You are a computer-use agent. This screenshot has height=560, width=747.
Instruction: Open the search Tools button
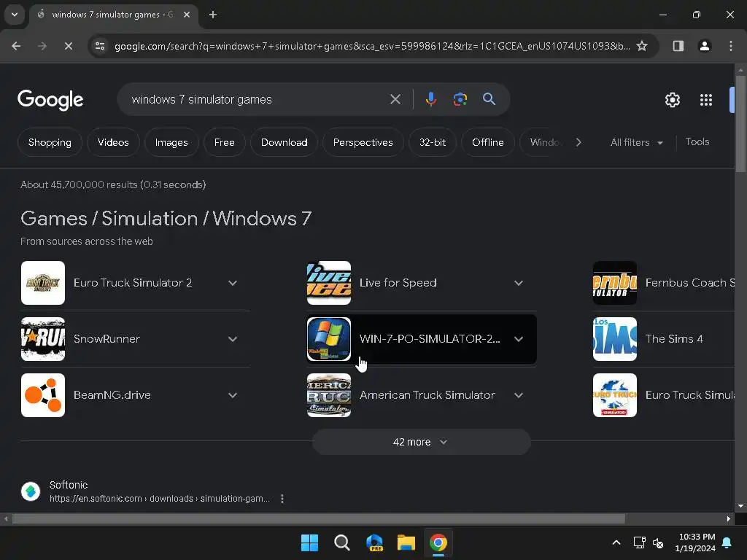pyautogui.click(x=697, y=142)
